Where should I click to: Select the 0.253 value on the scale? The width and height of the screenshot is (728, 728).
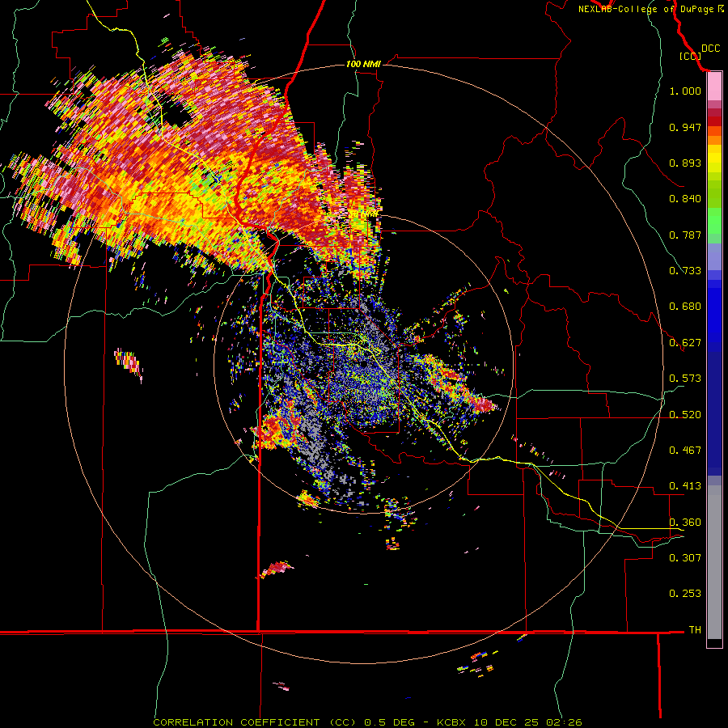coord(685,594)
